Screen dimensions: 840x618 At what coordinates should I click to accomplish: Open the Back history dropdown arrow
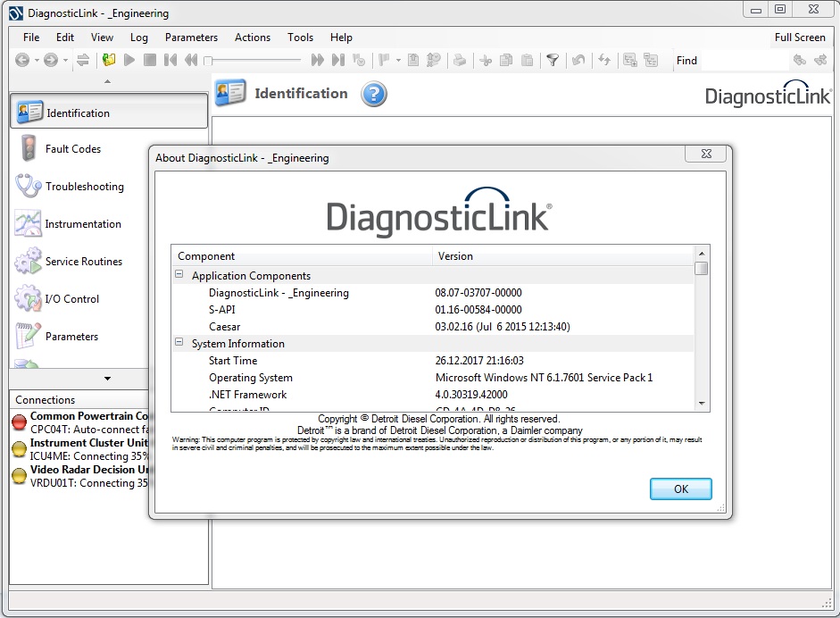click(37, 60)
